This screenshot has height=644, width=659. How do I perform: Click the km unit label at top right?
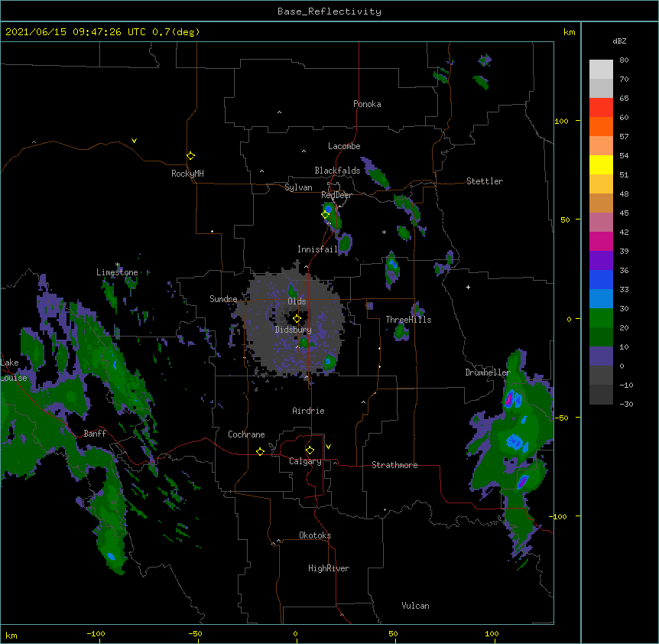tap(569, 32)
